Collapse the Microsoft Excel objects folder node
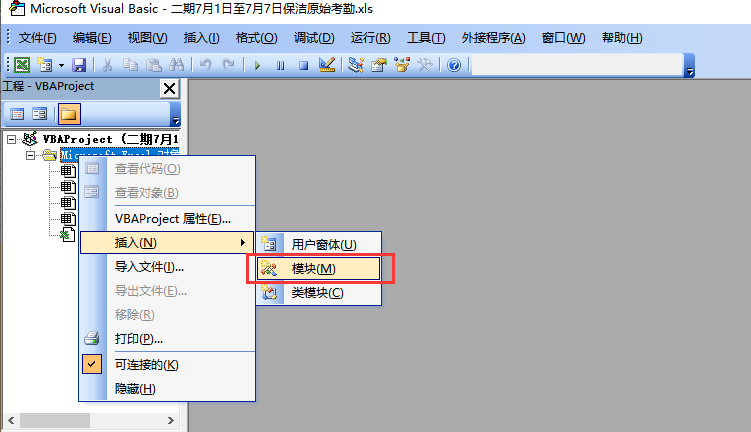This screenshot has width=751, height=432. [30, 155]
